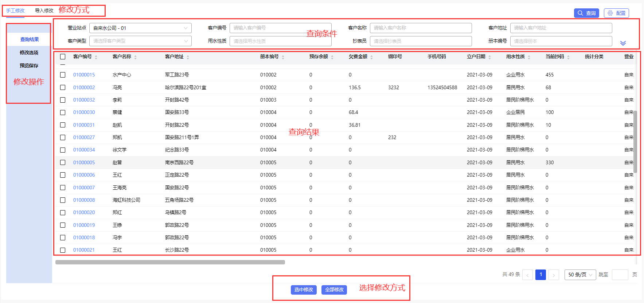Click the 欠费金额 value 136.5
The width and height of the screenshot is (644, 303).
pos(355,87)
